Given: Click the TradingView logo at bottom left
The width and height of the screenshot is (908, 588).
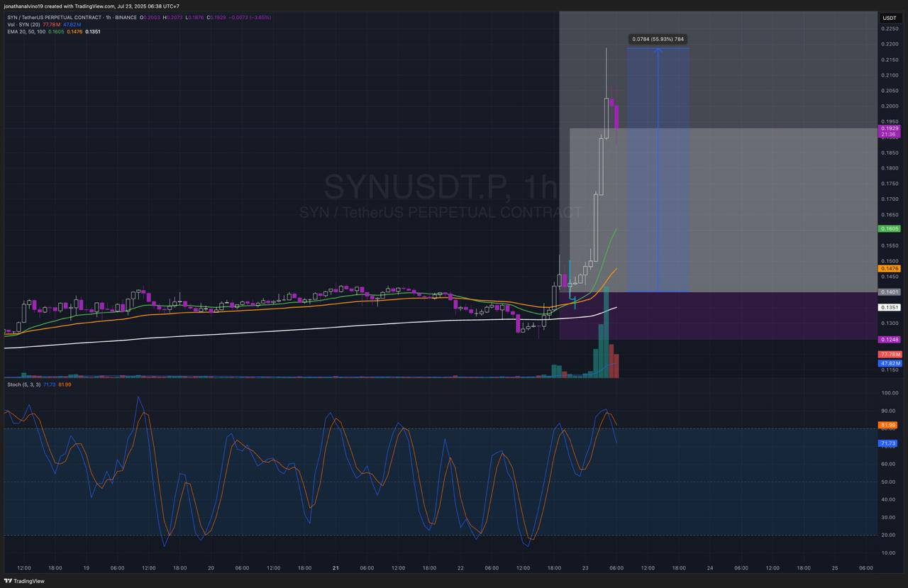Looking at the screenshot, I should pos(25,581).
